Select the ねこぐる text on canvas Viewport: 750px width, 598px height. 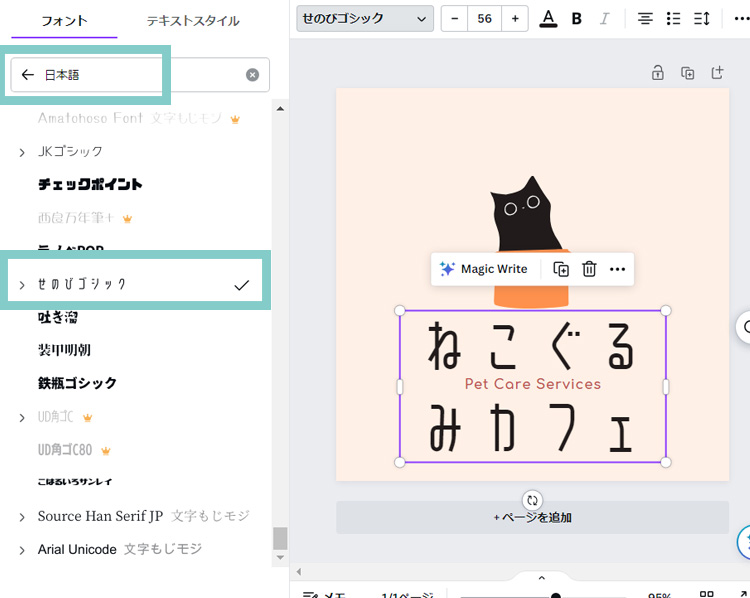point(531,346)
